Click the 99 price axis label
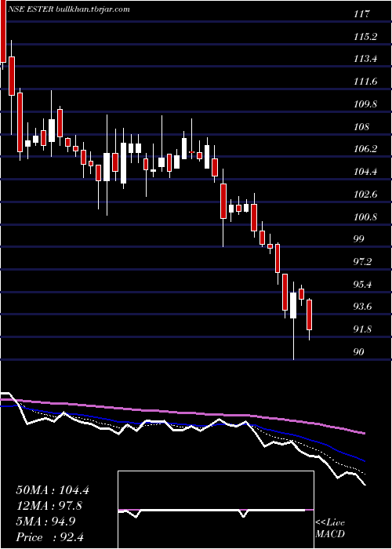Image resolution: width=392 pixels, height=549 pixels. pos(359,239)
